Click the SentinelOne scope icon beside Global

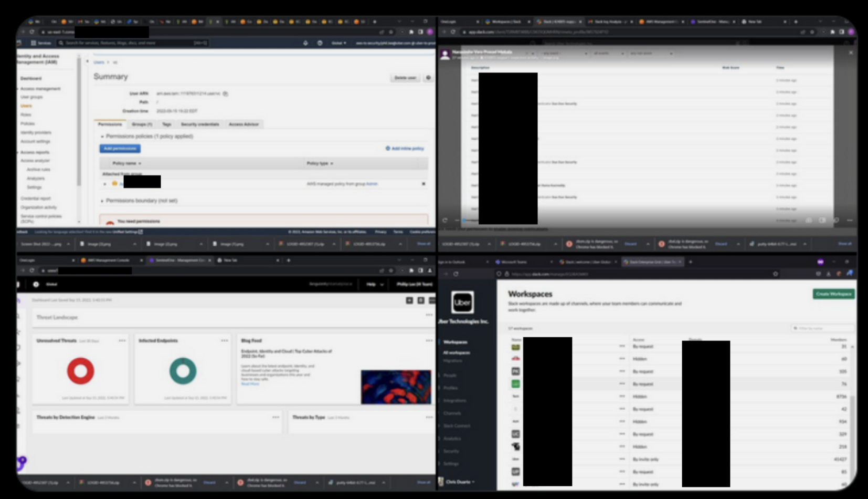coord(36,284)
